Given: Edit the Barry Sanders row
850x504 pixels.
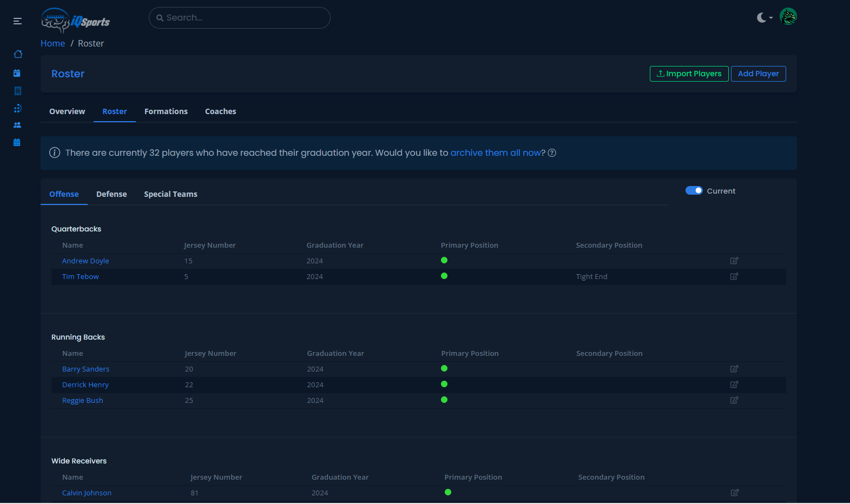Looking at the screenshot, I should [734, 369].
